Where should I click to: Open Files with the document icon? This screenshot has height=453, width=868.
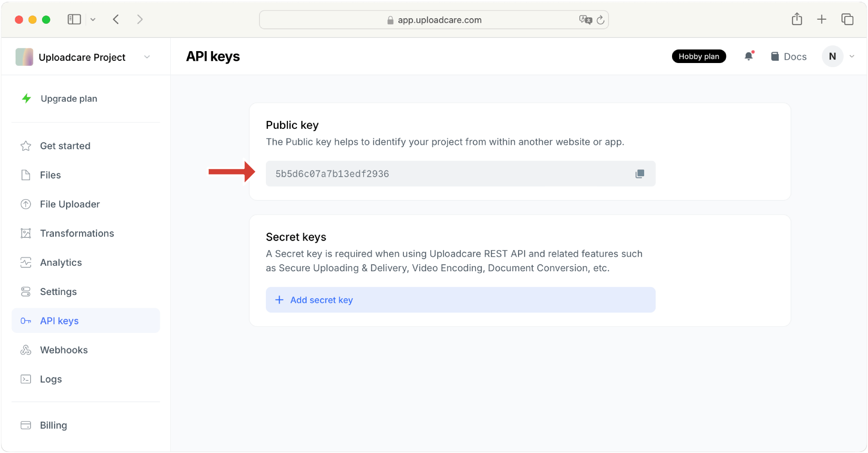(x=26, y=175)
